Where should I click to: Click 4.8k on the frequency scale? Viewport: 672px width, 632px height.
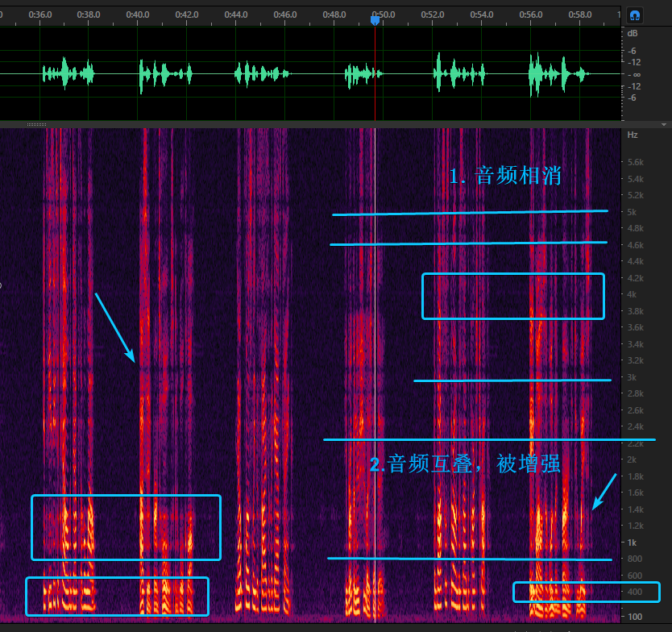[x=636, y=228]
